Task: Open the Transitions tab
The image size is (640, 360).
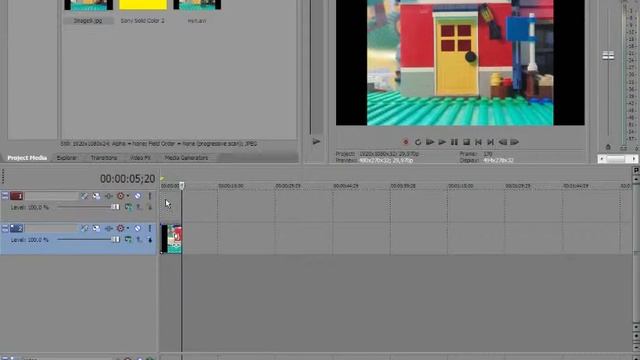Action: pyautogui.click(x=104, y=158)
